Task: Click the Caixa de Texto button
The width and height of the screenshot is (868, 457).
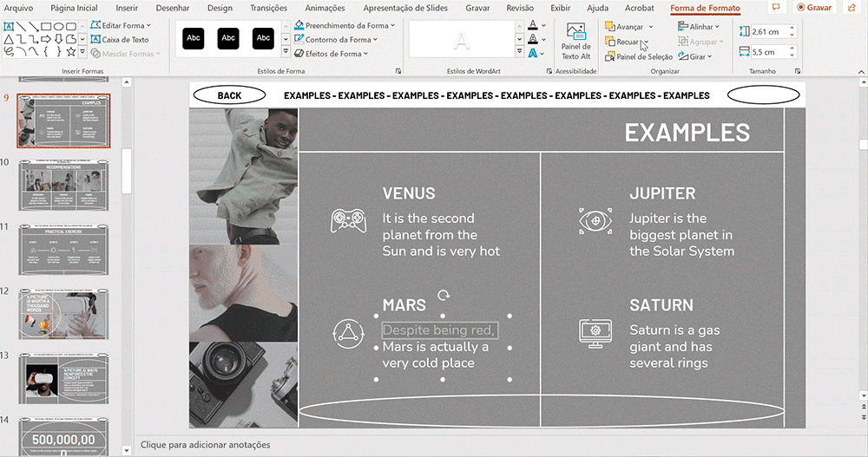Action: 120,39
